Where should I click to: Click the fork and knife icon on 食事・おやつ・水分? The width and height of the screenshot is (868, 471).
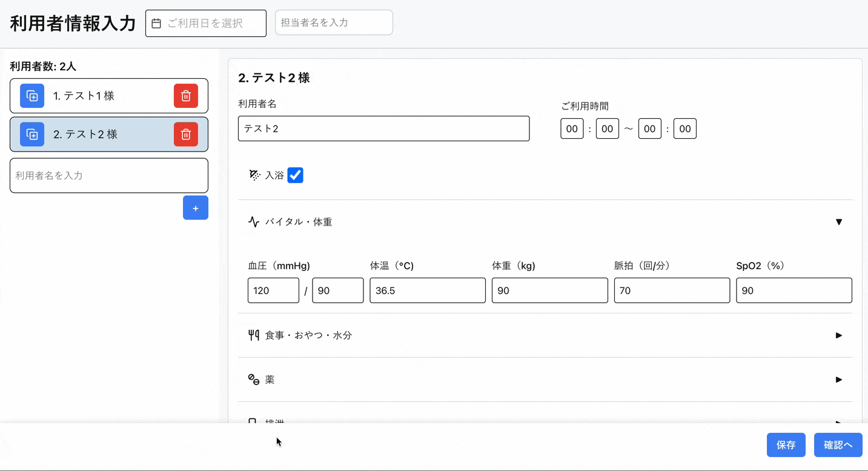click(x=254, y=335)
